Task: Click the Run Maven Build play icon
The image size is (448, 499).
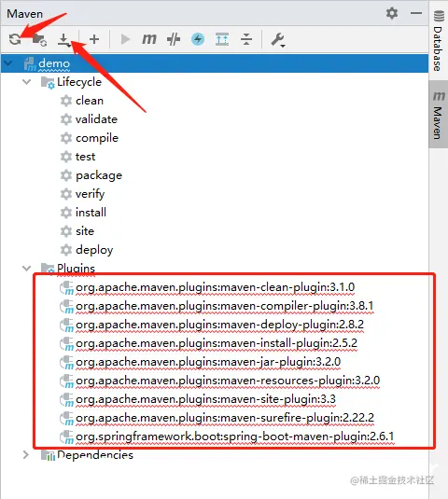Action: [125, 39]
